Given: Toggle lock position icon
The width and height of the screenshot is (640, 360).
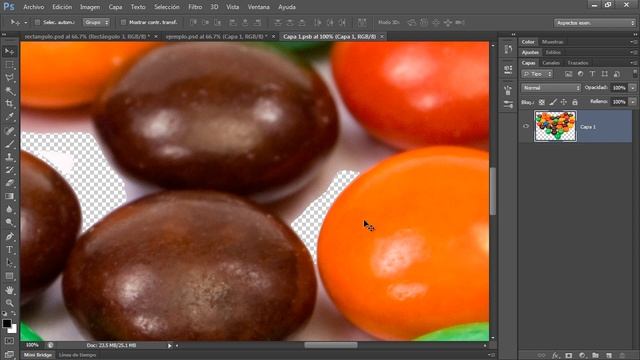Looking at the screenshot, I should click(564, 102).
